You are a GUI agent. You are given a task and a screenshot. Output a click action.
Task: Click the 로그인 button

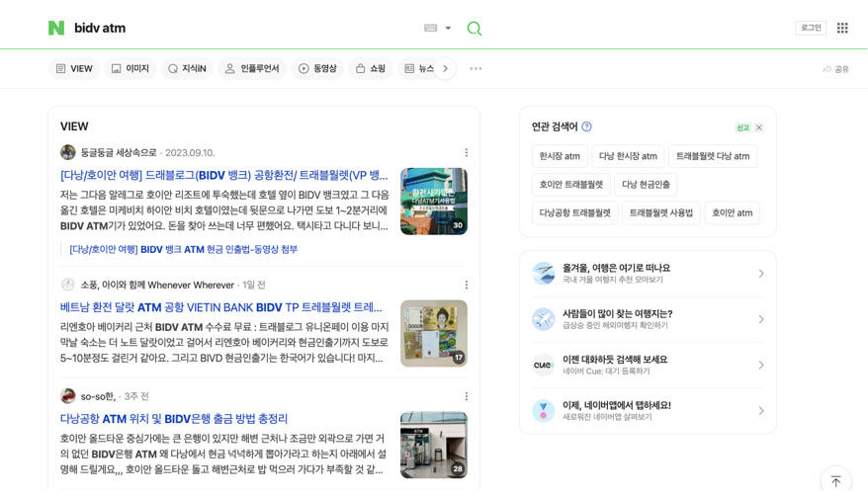coord(811,28)
